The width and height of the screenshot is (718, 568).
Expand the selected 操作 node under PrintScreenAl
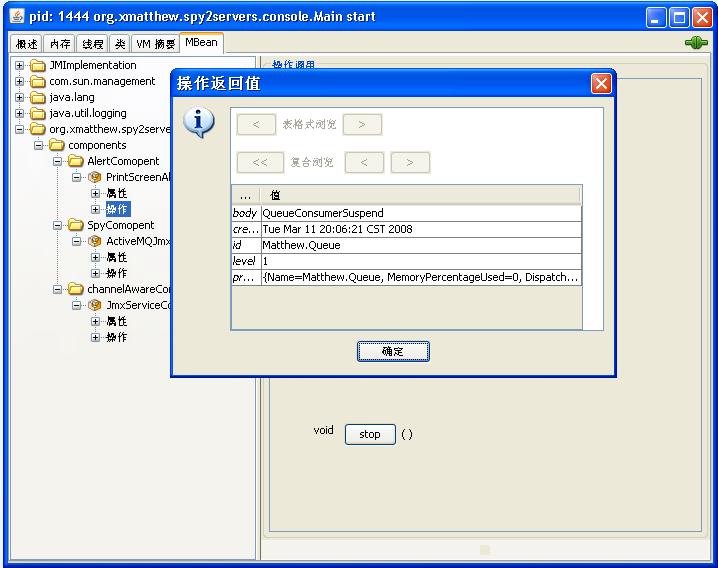[x=95, y=209]
